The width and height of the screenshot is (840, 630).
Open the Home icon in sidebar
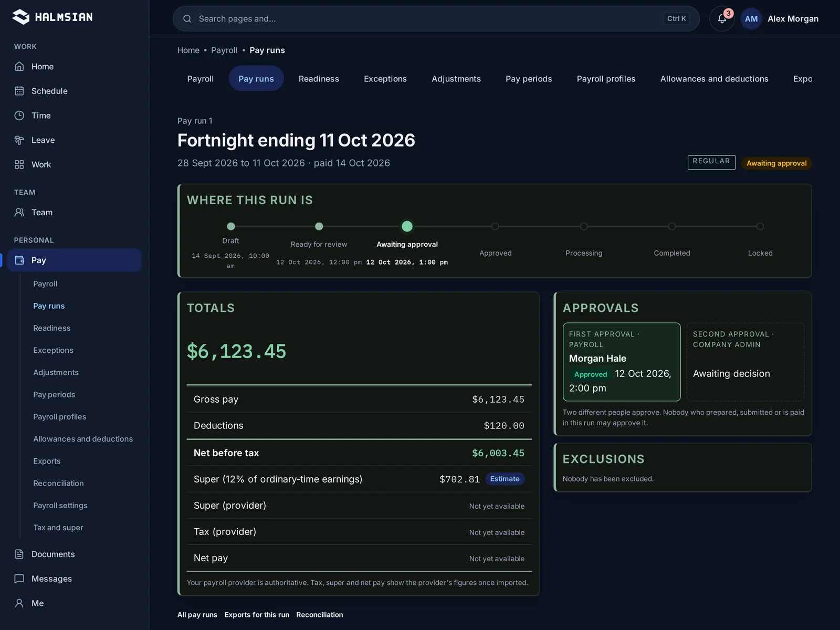[x=19, y=67]
